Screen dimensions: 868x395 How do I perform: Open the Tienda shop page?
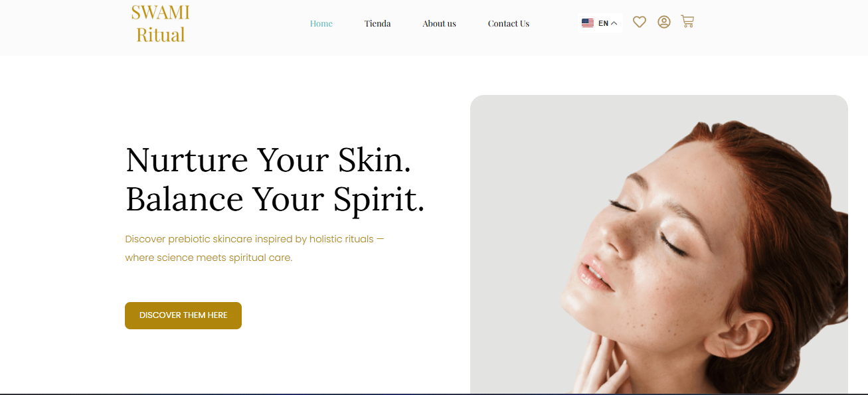pyautogui.click(x=377, y=23)
